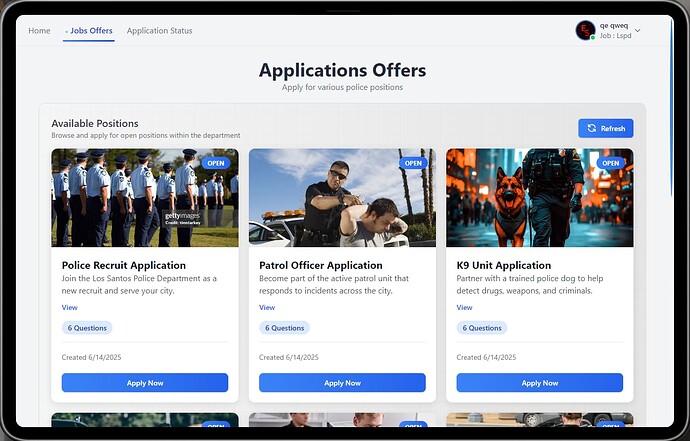Click Created 6/14/2025 on Patrol Officer card
690x441 pixels.
pyautogui.click(x=289, y=357)
